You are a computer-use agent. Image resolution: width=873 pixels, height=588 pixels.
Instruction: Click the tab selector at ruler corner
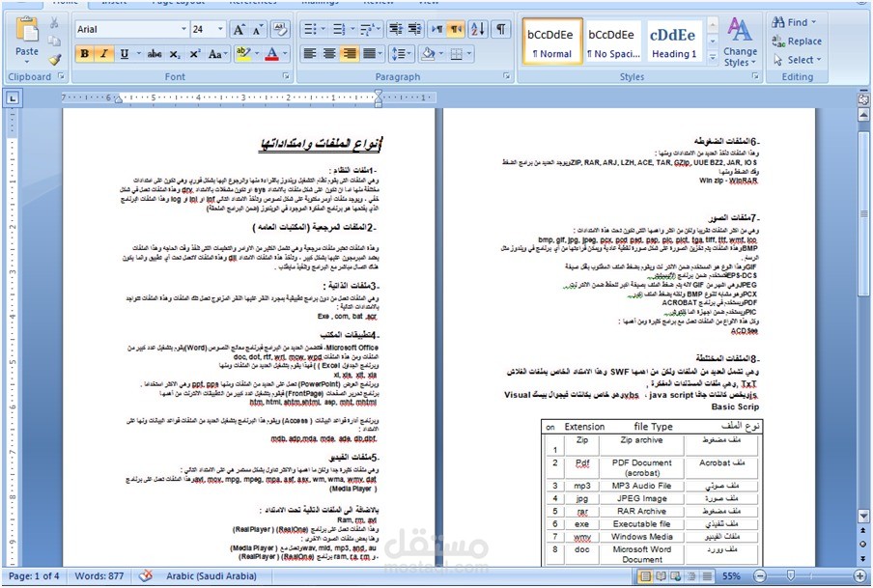(x=13, y=98)
